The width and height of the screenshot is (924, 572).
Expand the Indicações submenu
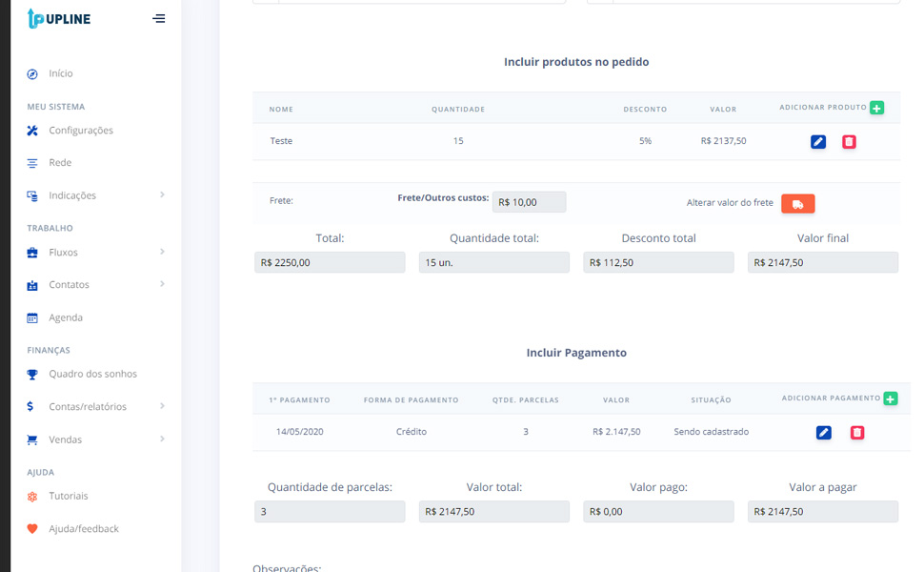tap(95, 195)
